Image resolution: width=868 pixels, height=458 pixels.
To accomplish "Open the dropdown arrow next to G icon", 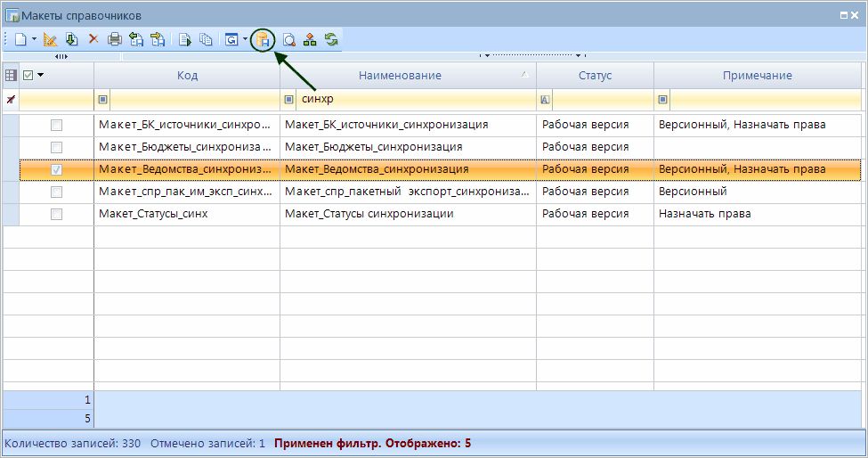I will coord(245,39).
